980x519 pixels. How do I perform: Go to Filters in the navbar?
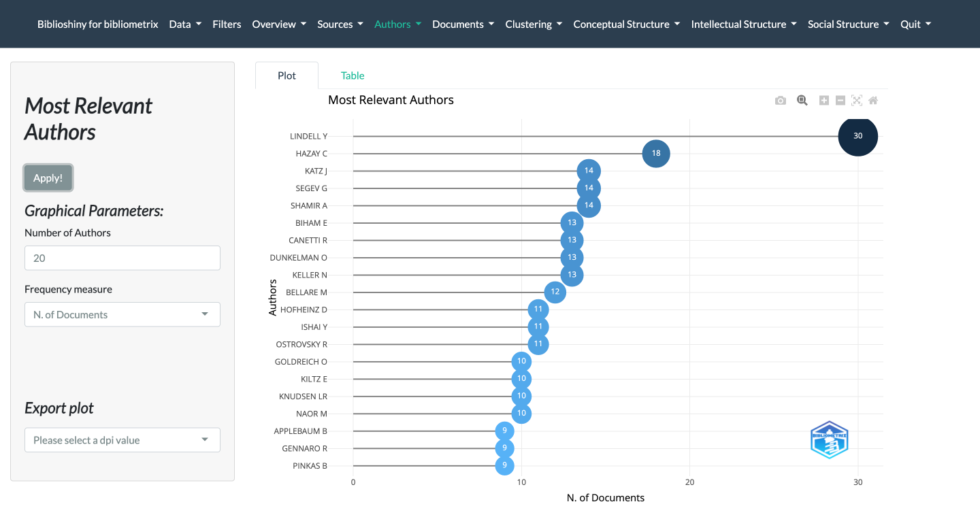[x=227, y=24]
